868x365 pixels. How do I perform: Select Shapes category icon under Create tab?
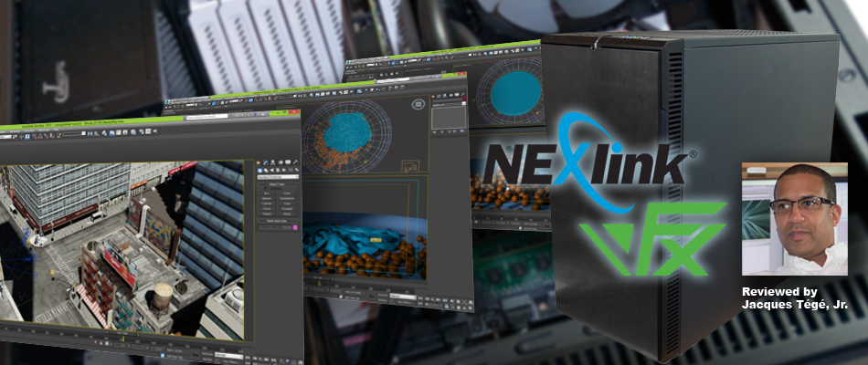pyautogui.click(x=266, y=171)
